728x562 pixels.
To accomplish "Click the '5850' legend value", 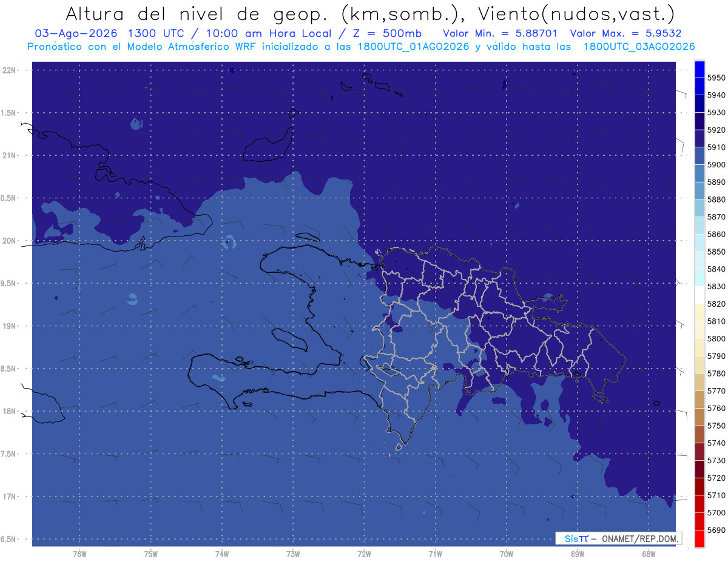I will [x=716, y=252].
